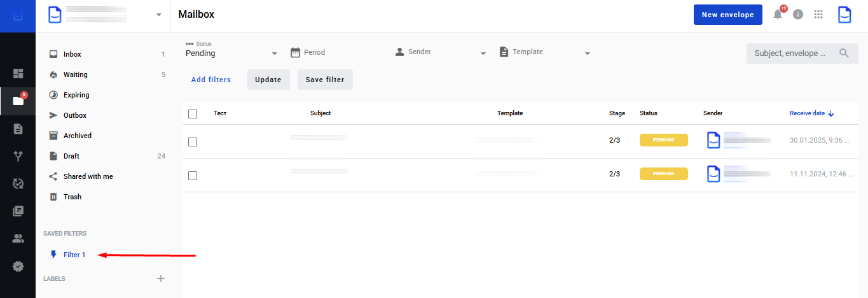Image resolution: width=868 pixels, height=298 pixels.
Task: Click PENDING status badge of 30.01.2025 row
Action: pyautogui.click(x=664, y=140)
